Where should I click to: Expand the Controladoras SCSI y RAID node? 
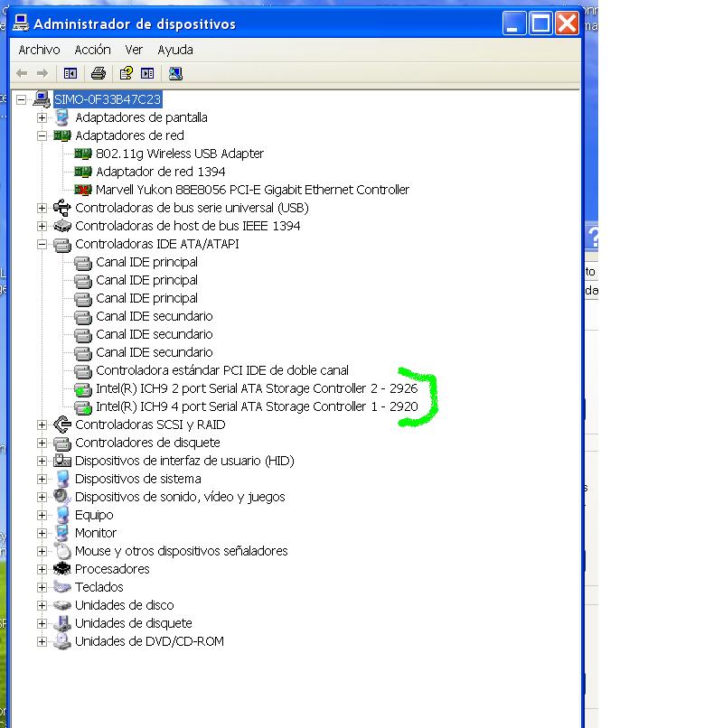[42, 425]
